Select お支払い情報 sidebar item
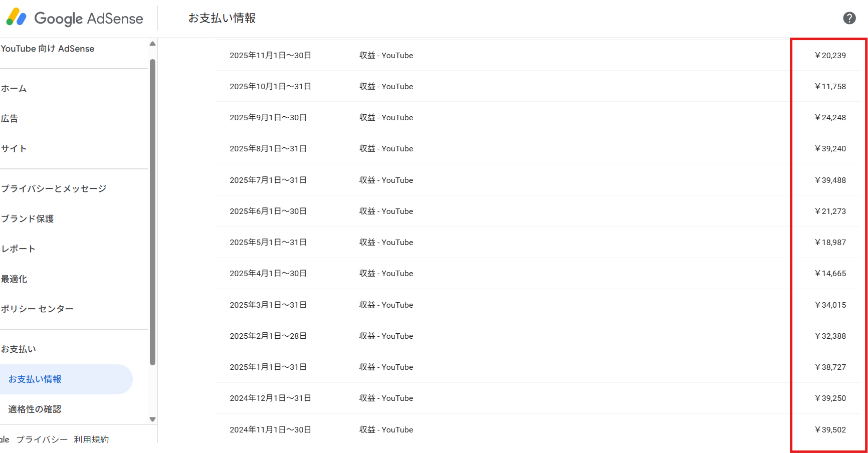 pyautogui.click(x=35, y=379)
